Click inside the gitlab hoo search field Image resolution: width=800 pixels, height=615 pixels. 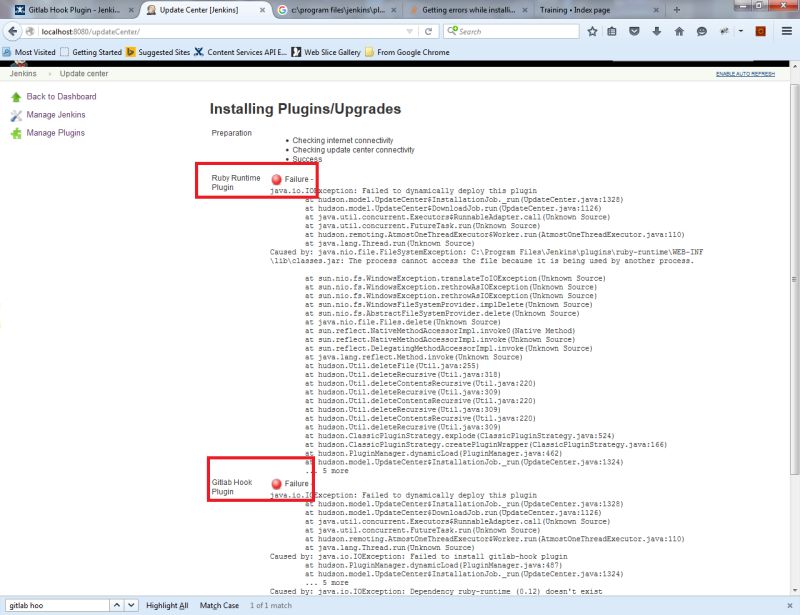point(55,605)
